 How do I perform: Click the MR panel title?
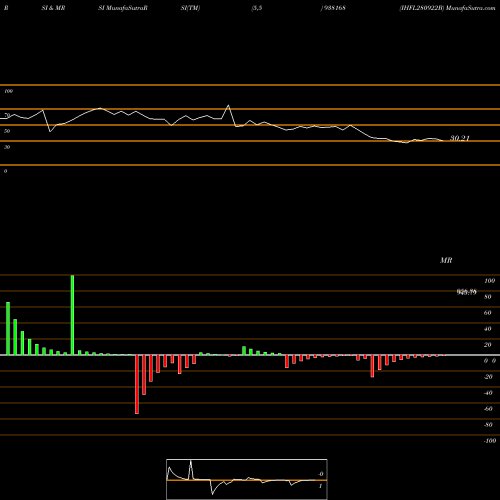[446, 260]
